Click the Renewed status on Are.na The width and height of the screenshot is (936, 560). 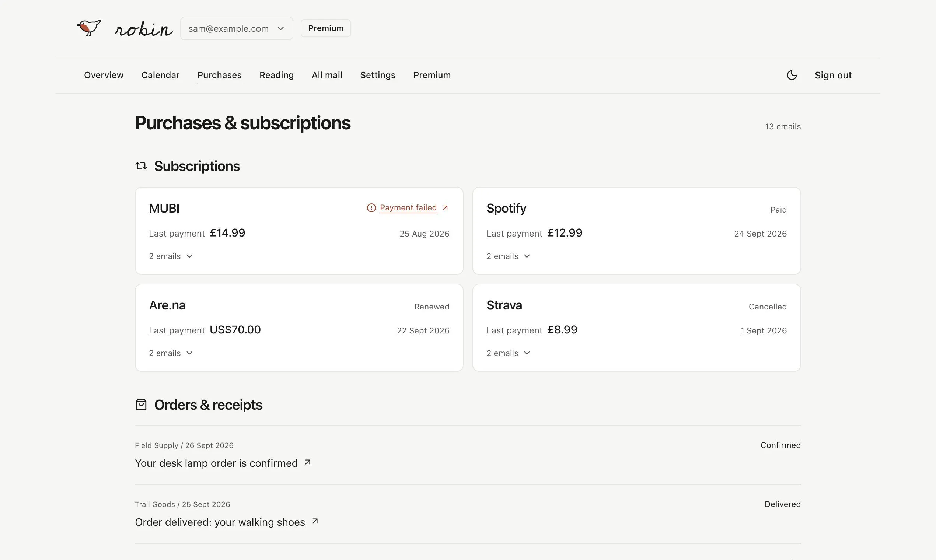pyautogui.click(x=432, y=307)
